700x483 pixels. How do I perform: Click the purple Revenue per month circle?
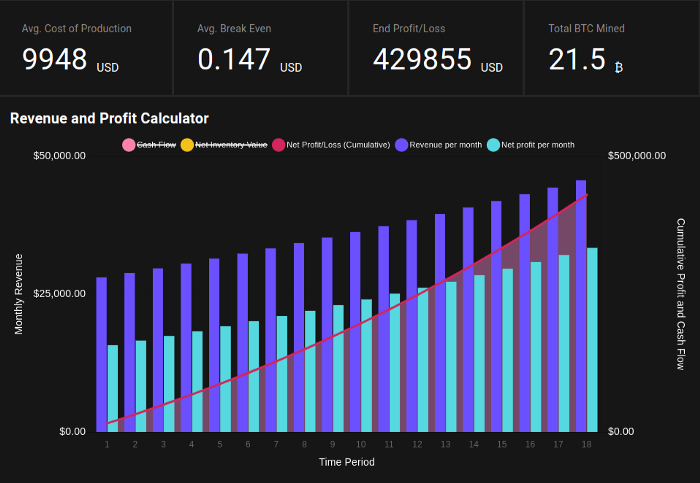(401, 145)
